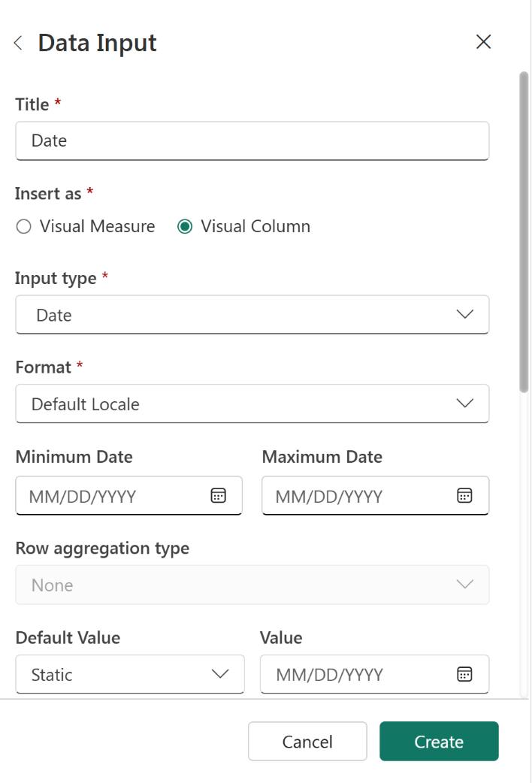Close the Data Input panel
532x783 pixels.
(x=483, y=41)
